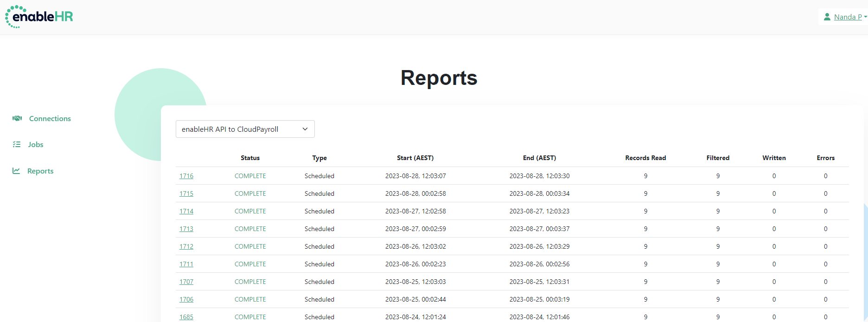This screenshot has width=868, height=322.
Task: View report 1714 details
Action: [x=186, y=211]
